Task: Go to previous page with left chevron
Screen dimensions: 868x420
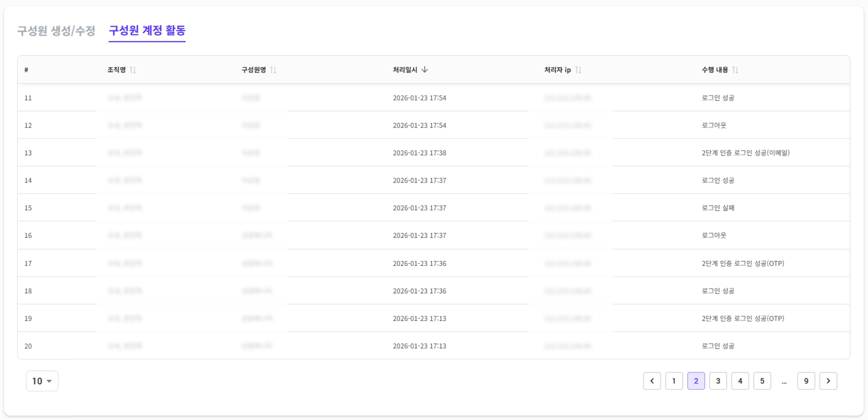Action: point(652,381)
